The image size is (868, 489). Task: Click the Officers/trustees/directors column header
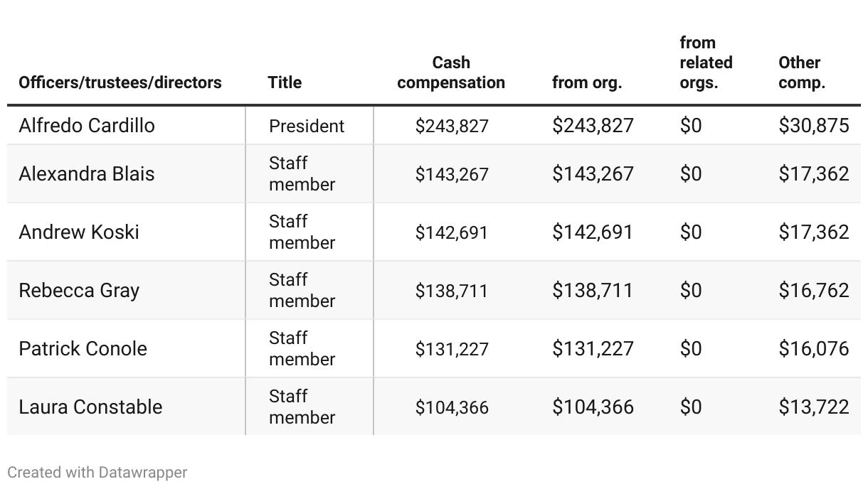pyautogui.click(x=120, y=82)
